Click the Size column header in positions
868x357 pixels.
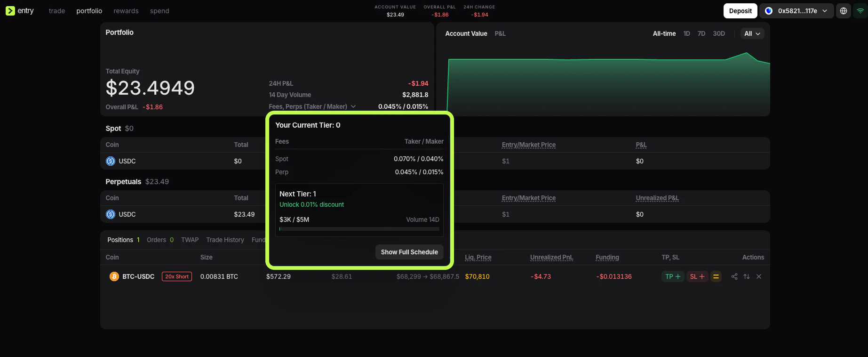click(x=207, y=257)
